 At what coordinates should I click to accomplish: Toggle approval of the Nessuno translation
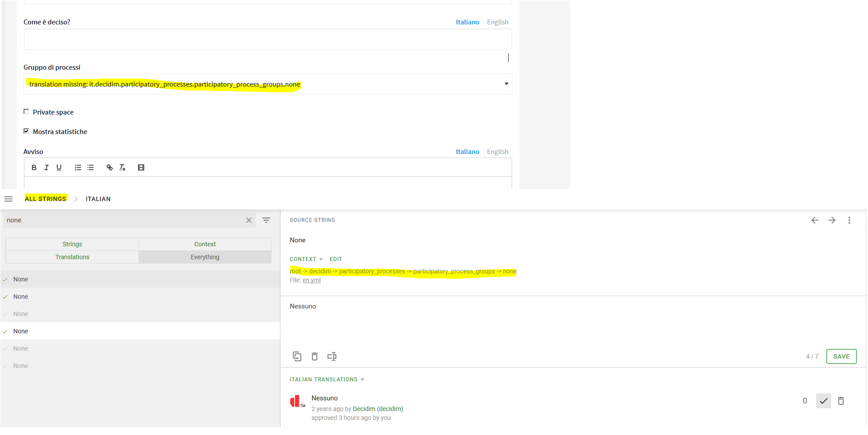(823, 401)
